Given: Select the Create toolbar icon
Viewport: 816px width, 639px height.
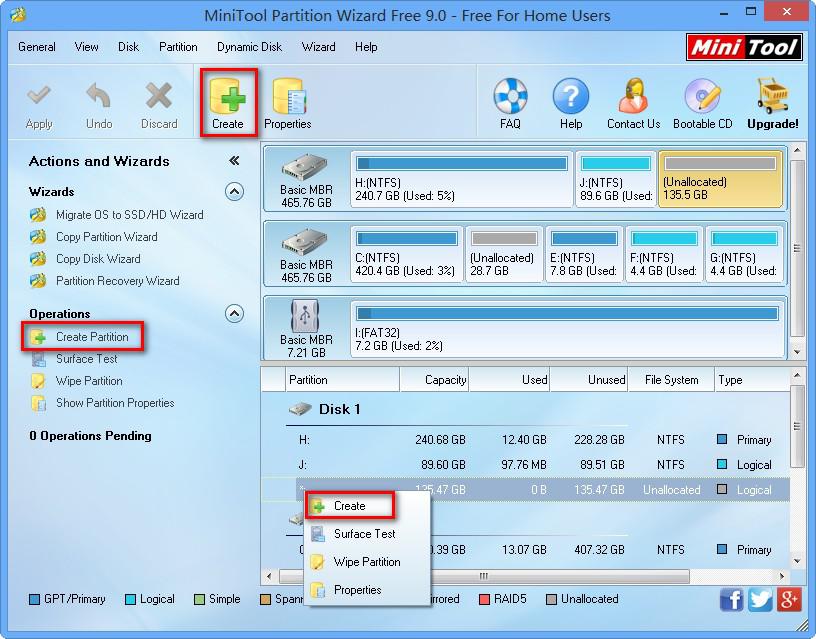Looking at the screenshot, I should [228, 100].
